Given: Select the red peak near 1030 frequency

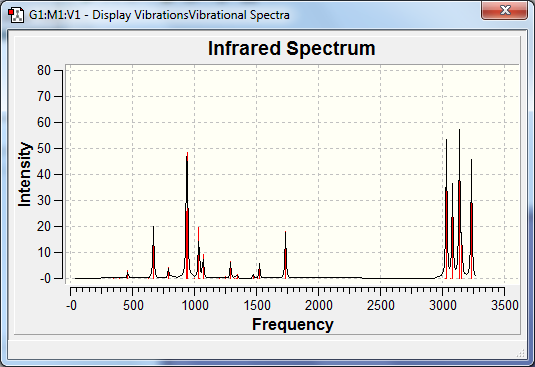Looking at the screenshot, I should pos(199,253).
